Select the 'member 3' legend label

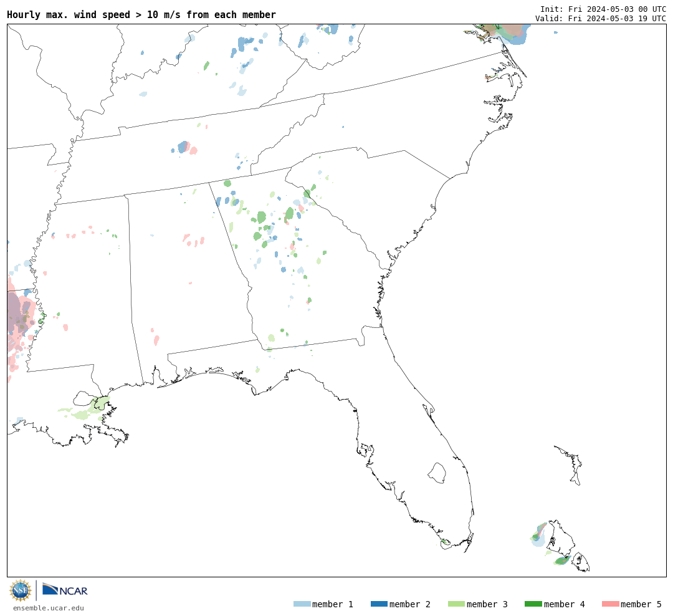[x=487, y=604]
